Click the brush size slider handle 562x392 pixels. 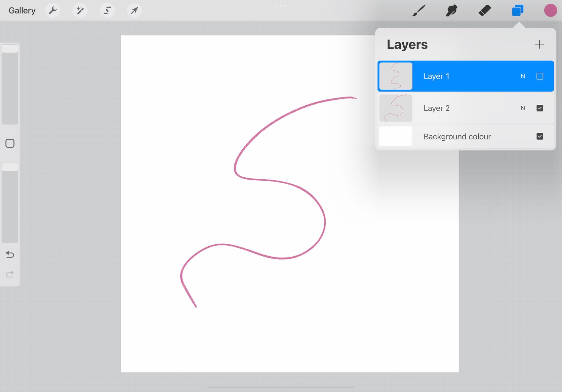pos(10,49)
